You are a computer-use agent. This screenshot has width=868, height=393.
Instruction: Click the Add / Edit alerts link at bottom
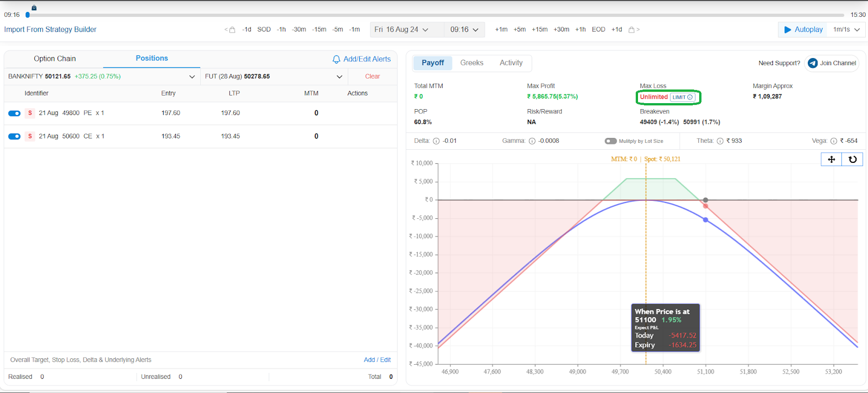click(377, 360)
